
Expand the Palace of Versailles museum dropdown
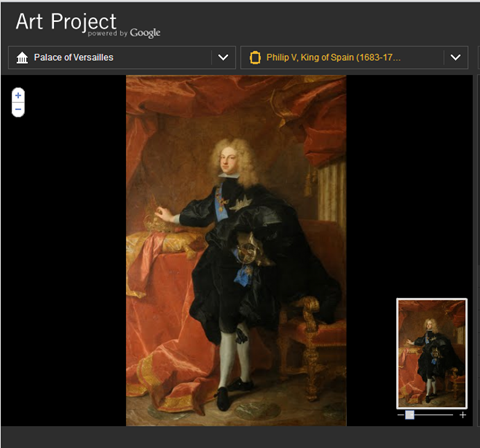click(x=223, y=57)
